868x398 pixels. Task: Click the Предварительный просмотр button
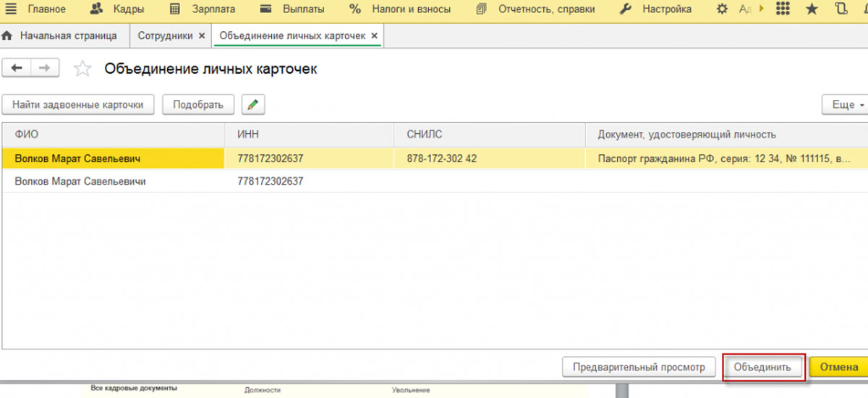(638, 367)
